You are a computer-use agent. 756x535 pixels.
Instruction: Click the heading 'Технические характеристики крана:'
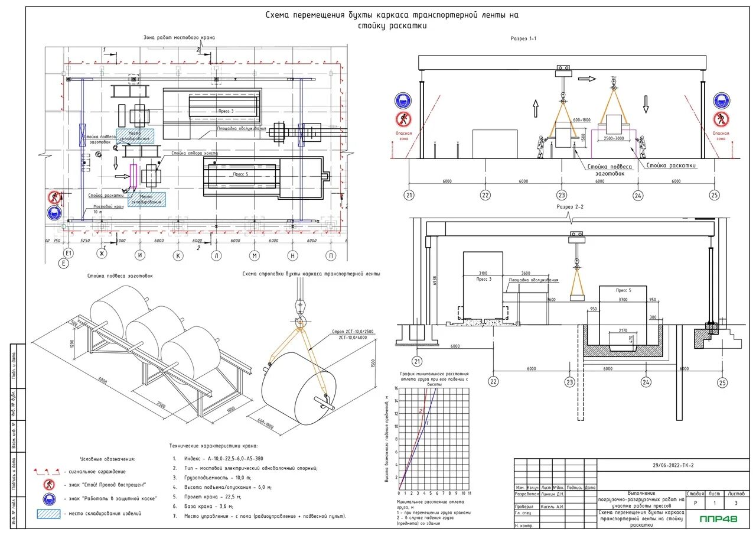214,446
